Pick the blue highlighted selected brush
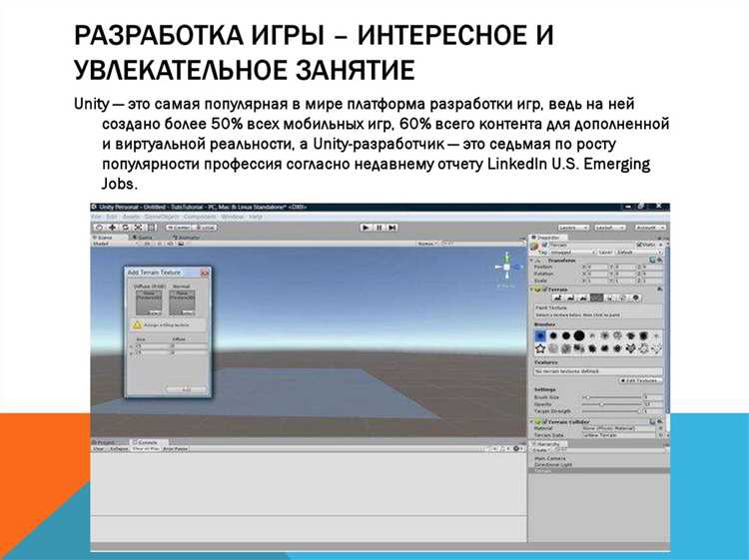This screenshot has height=560, width=749. point(540,335)
